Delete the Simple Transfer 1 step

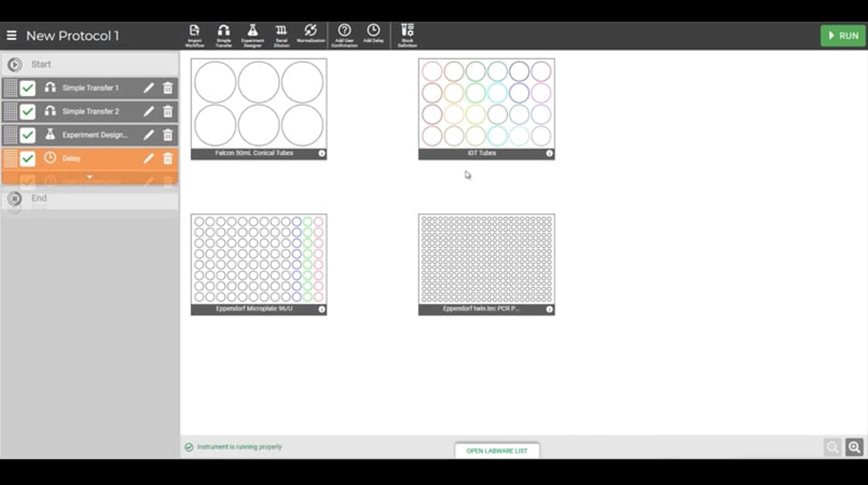167,88
